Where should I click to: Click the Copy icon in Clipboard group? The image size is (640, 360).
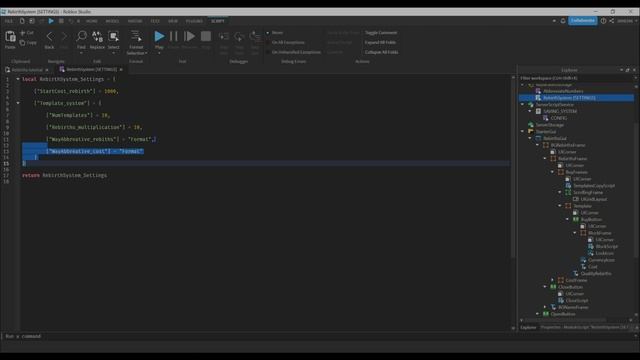tap(22, 42)
